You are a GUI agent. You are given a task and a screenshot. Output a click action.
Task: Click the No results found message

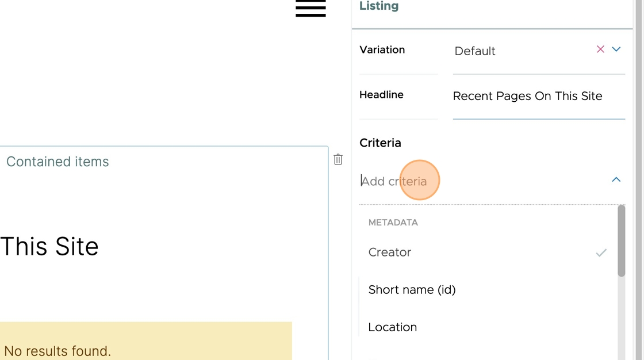pos(57,351)
